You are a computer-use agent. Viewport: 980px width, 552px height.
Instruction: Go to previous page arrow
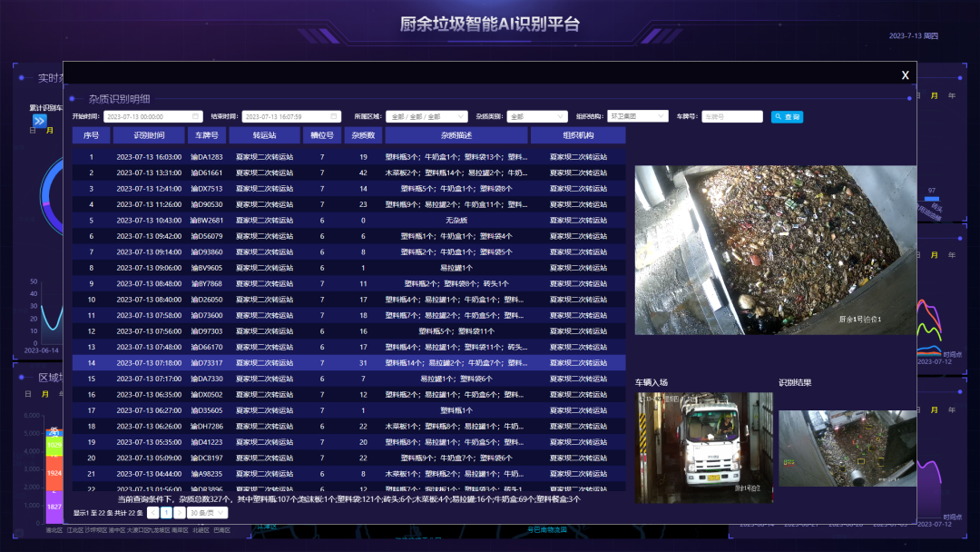pyautogui.click(x=153, y=513)
